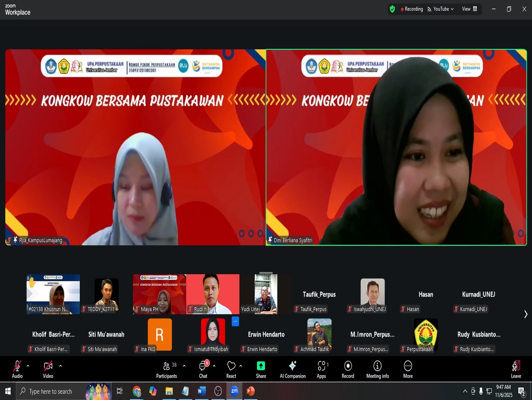The image size is (532, 400).
Task: Open the Chat panel
Action: [x=203, y=369]
